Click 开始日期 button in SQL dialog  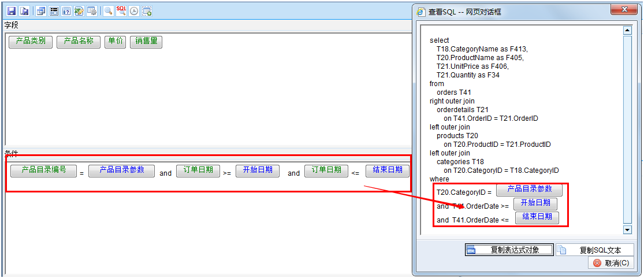pos(535,204)
